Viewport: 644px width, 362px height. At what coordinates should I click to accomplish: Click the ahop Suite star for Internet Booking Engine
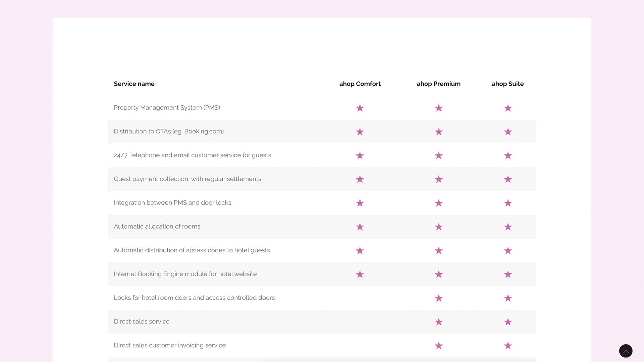[x=508, y=275]
